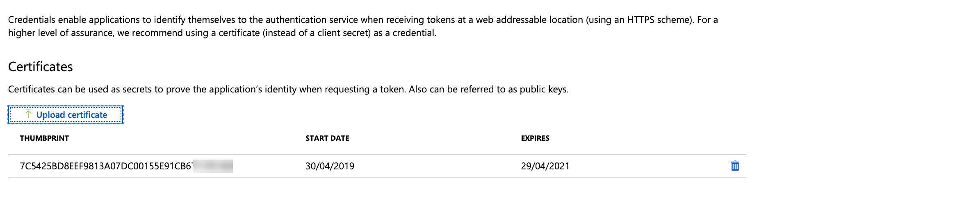Click the blurred end of the thumbprint

click(x=213, y=166)
